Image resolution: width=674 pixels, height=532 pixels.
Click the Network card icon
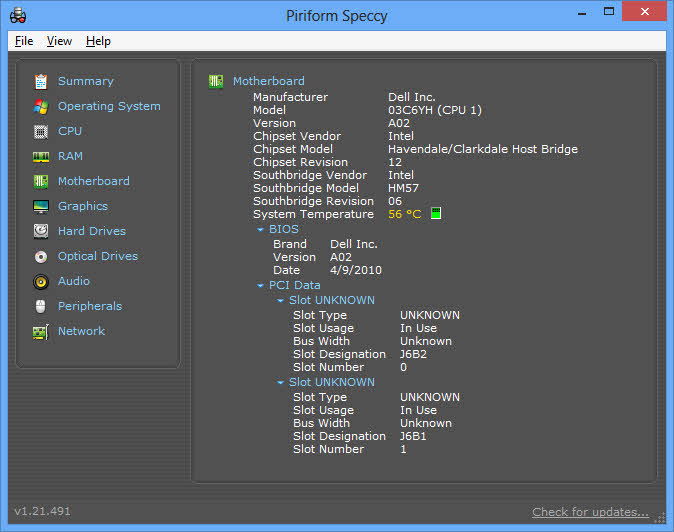(x=41, y=332)
